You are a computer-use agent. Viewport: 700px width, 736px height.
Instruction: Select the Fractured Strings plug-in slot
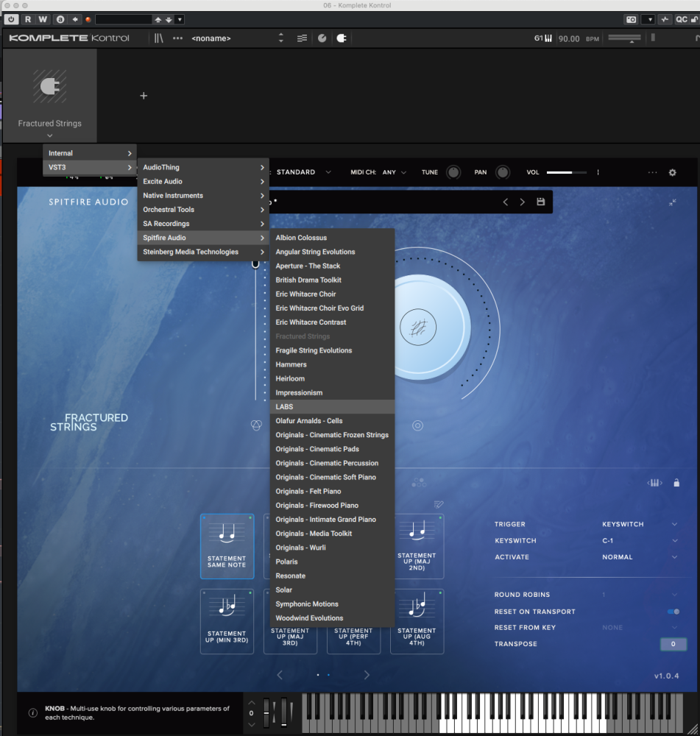coord(50,96)
